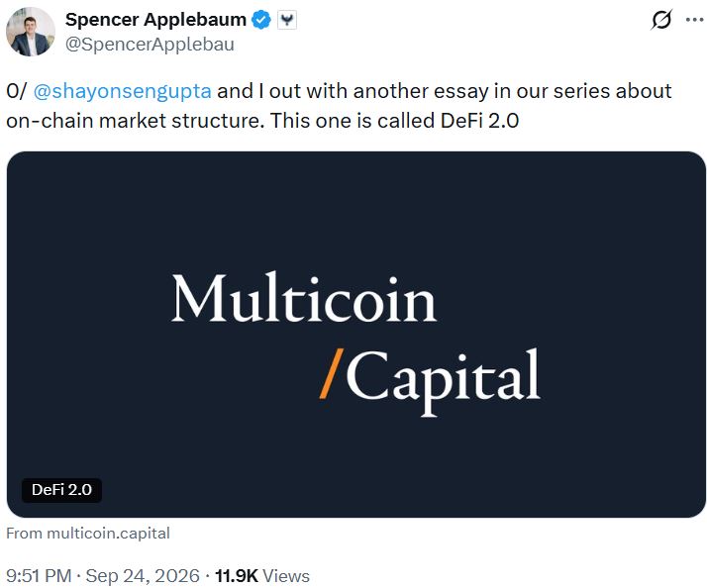Click the Sep 24, 2026 date
The image size is (707, 588).
143,576
